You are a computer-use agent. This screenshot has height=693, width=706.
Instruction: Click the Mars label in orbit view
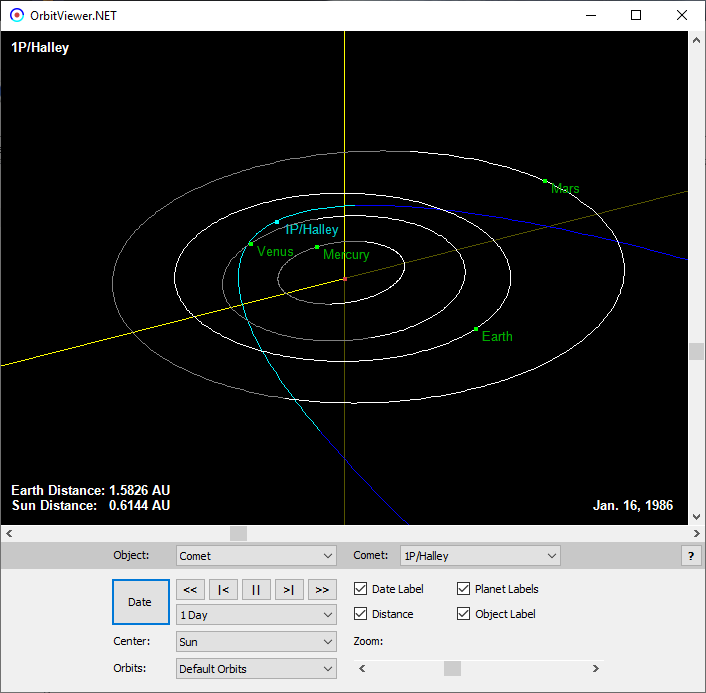(x=565, y=188)
